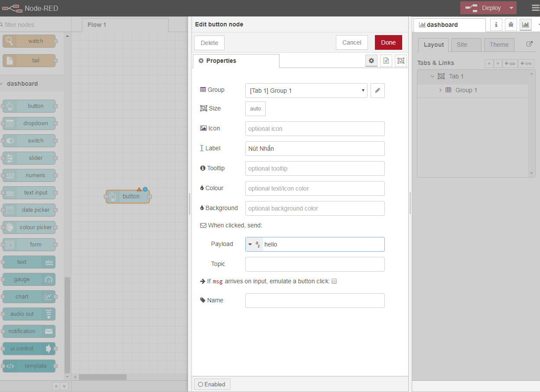Open the Group selection dropdown
Image resolution: width=540 pixels, height=392 pixels.
tap(306, 91)
